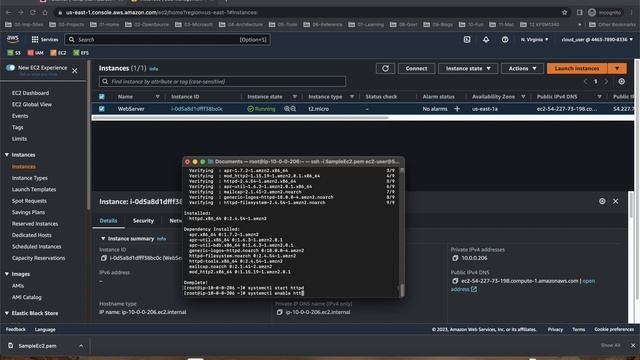Click the Info link beside Instances
This screenshot has height=360, width=640.
(x=153, y=69)
